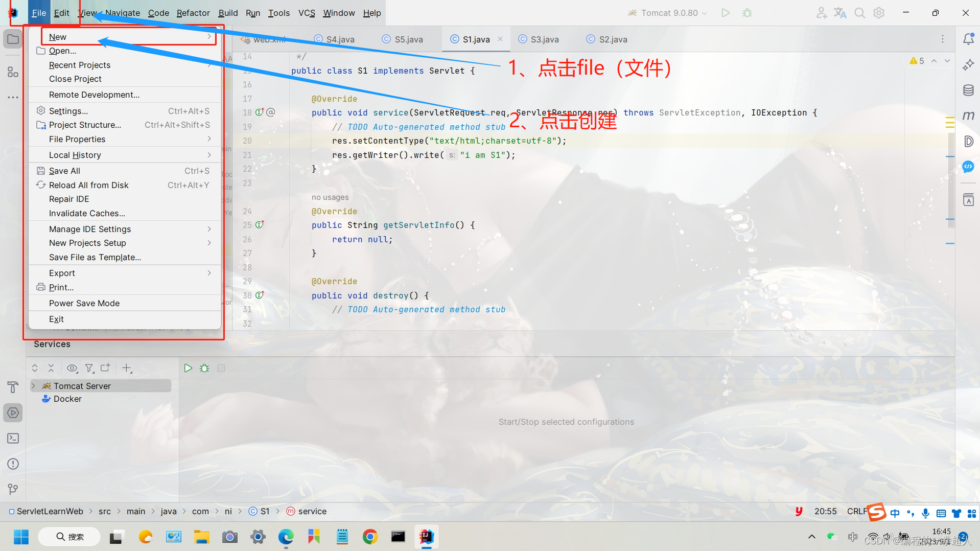980x551 pixels.
Task: Switch to S2.java tab
Action: pyautogui.click(x=606, y=39)
